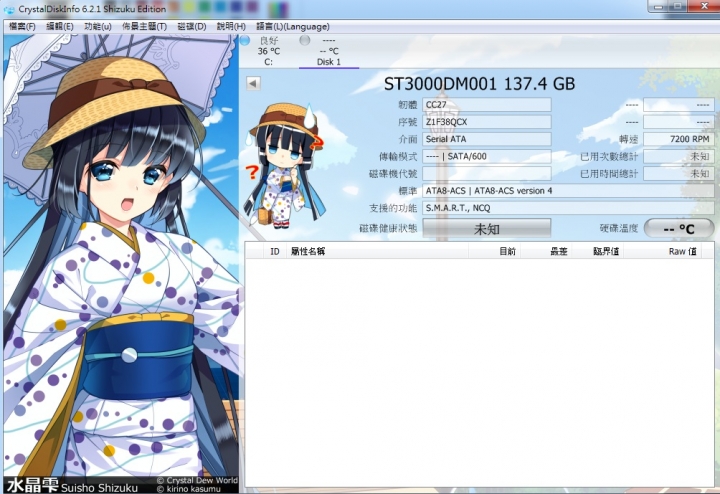Click the ID column header
This screenshot has height=494, width=720.
click(x=275, y=251)
